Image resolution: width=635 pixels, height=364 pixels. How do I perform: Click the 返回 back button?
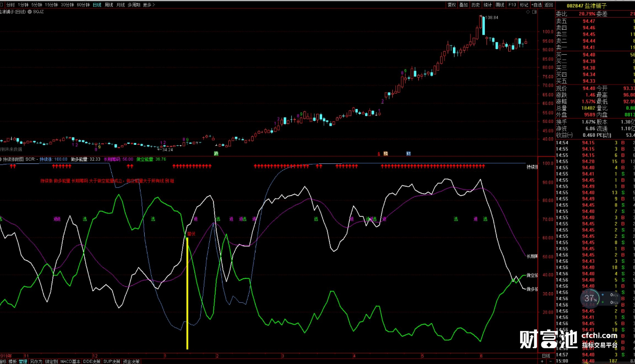(x=549, y=5)
